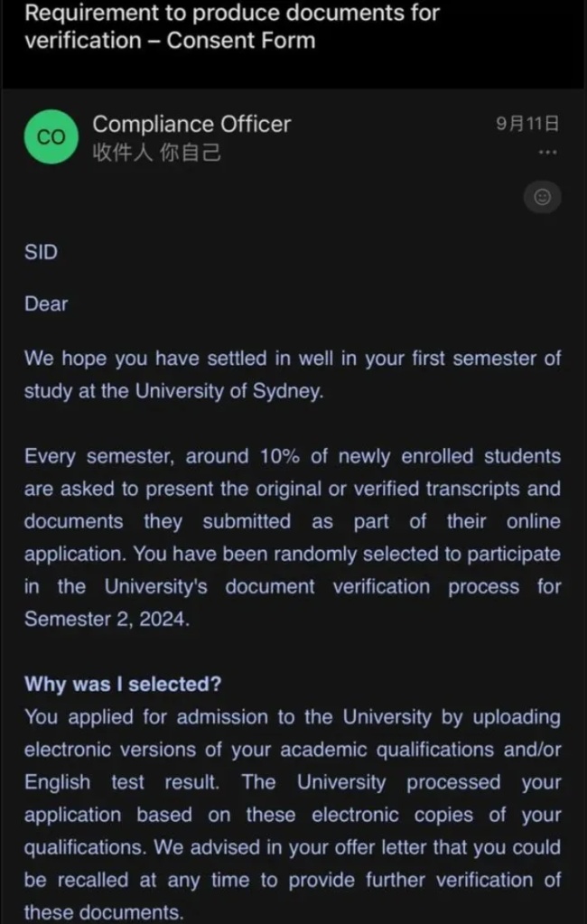The width and height of the screenshot is (587, 924).
Task: Expand recipient details at 收件人 你自己
Action: [157, 154]
